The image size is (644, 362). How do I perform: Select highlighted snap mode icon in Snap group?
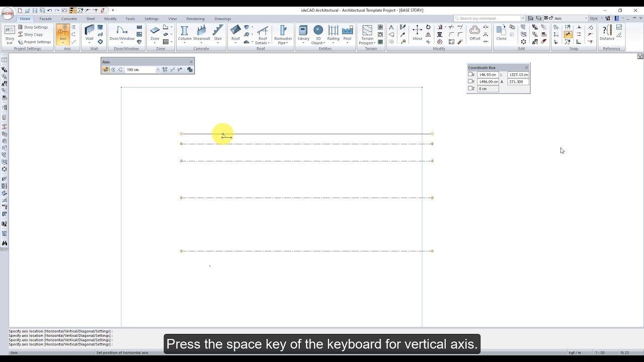tap(568, 35)
